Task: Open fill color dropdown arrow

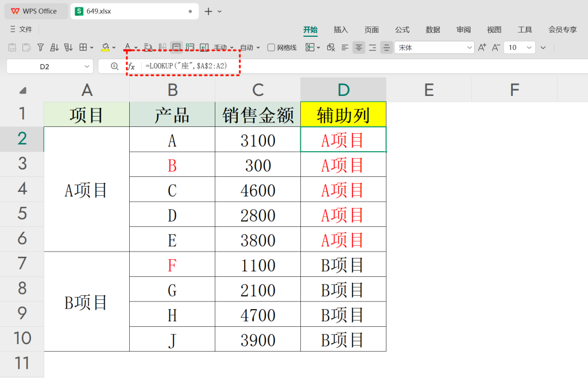Action: [114, 48]
